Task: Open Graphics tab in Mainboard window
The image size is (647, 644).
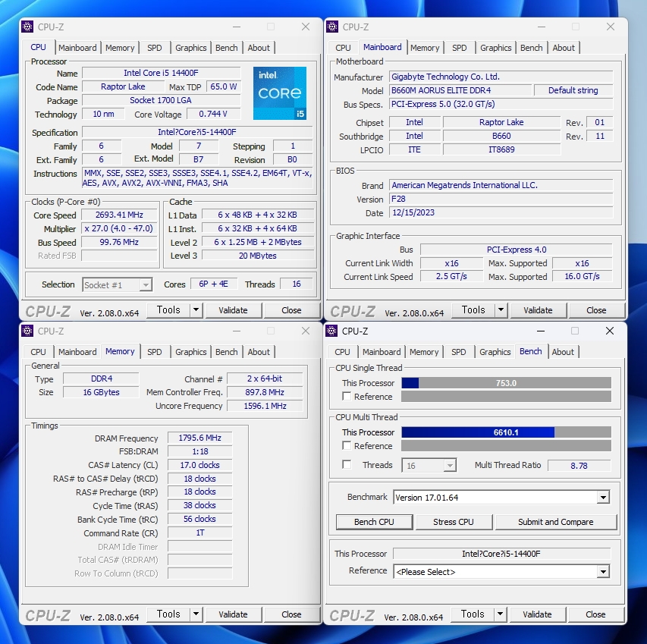Action: pos(495,48)
